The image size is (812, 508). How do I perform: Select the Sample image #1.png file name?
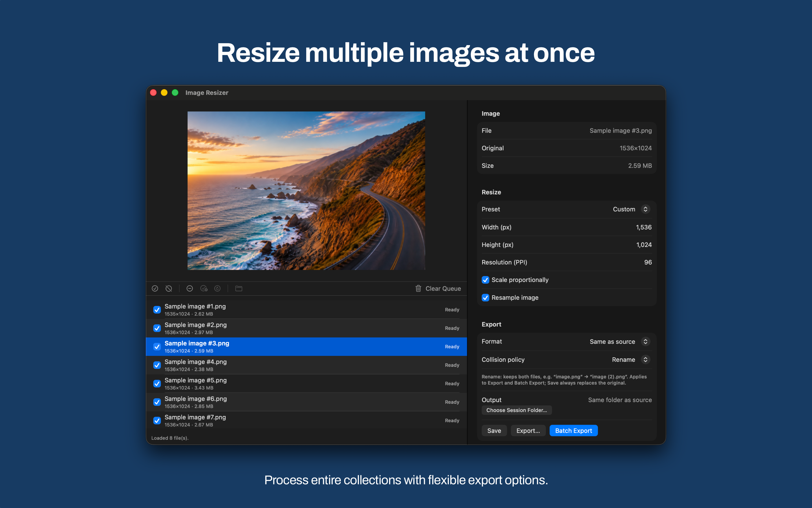[195, 306]
